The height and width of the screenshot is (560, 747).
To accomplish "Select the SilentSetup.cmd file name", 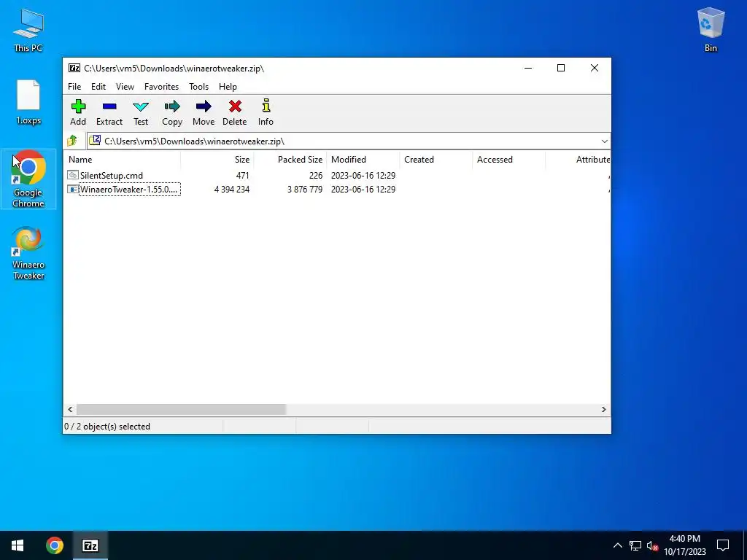I will 112,175.
